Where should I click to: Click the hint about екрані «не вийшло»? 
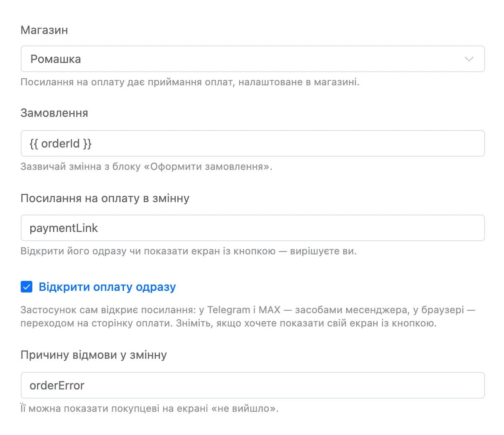pyautogui.click(x=150, y=408)
